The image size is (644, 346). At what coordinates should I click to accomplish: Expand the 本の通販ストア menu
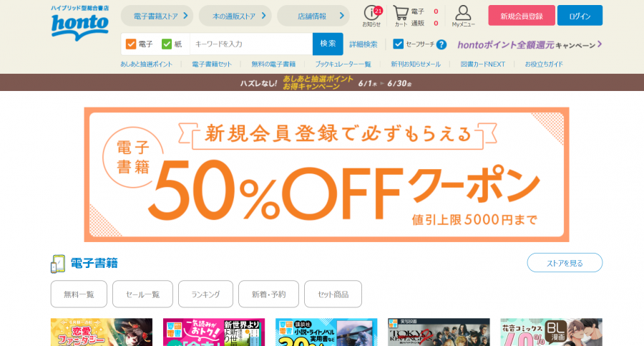235,16
